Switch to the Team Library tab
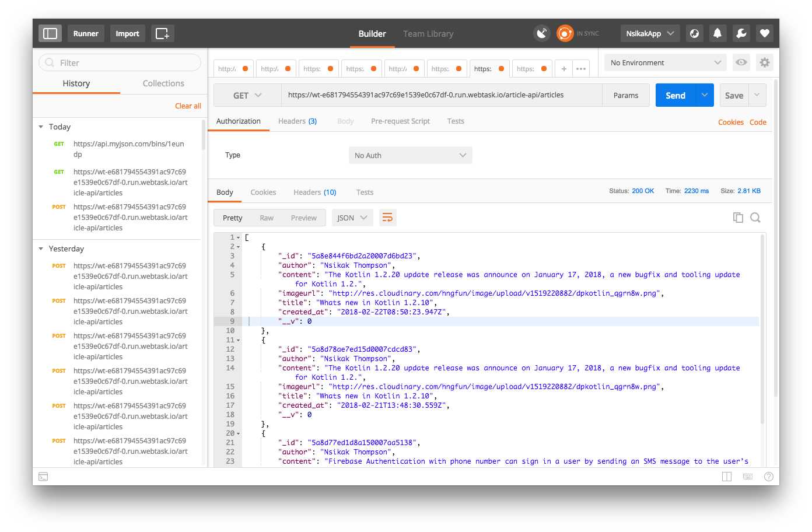The width and height of the screenshot is (812, 532). [x=428, y=34]
